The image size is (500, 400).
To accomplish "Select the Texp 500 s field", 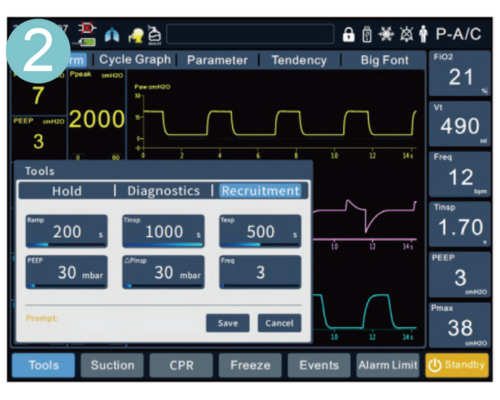I will point(260,231).
